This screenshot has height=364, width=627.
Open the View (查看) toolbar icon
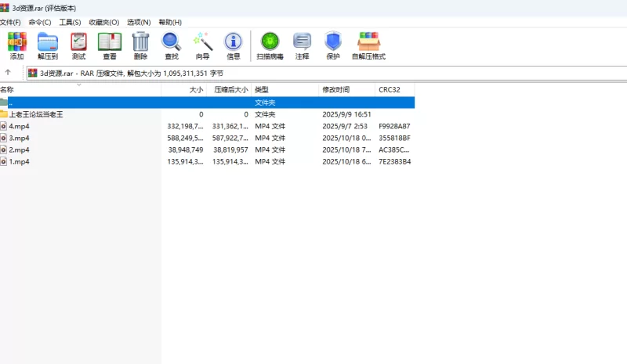click(x=110, y=45)
